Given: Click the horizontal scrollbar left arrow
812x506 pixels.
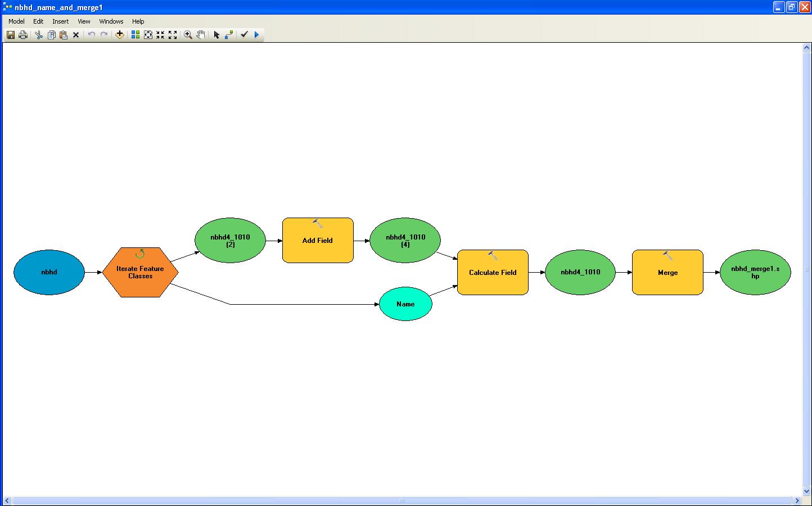Looking at the screenshot, I should coord(8,500).
